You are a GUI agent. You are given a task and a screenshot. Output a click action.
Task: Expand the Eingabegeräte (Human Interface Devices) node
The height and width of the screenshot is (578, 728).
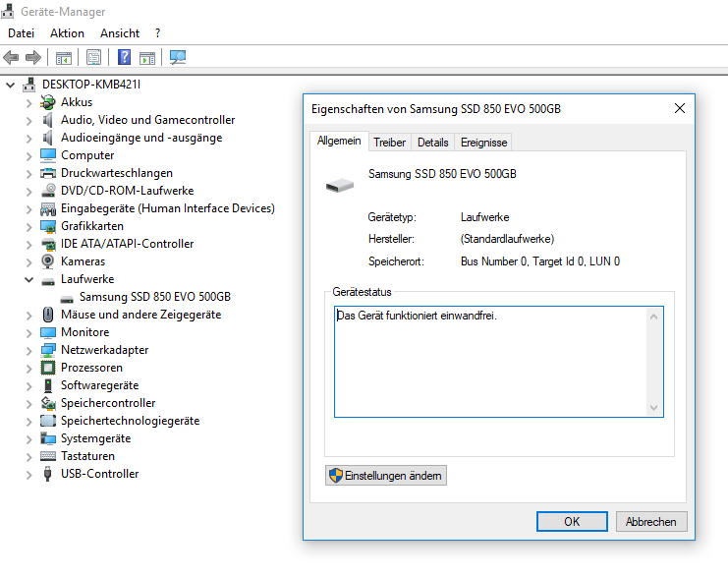coord(28,209)
